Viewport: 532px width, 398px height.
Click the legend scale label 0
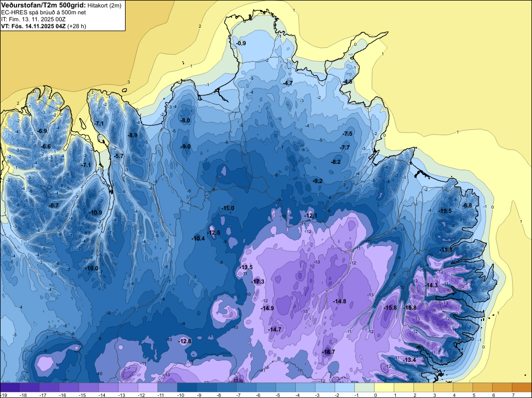coord(376,395)
